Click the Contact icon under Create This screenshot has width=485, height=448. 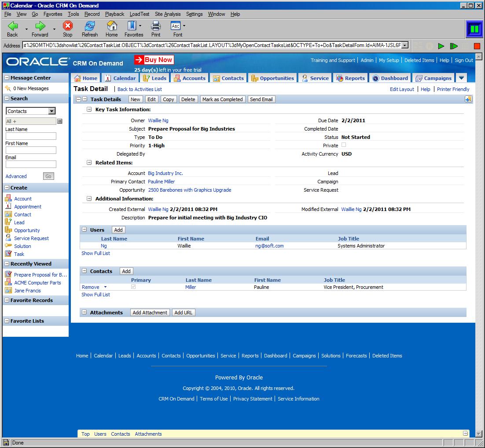tap(8, 214)
